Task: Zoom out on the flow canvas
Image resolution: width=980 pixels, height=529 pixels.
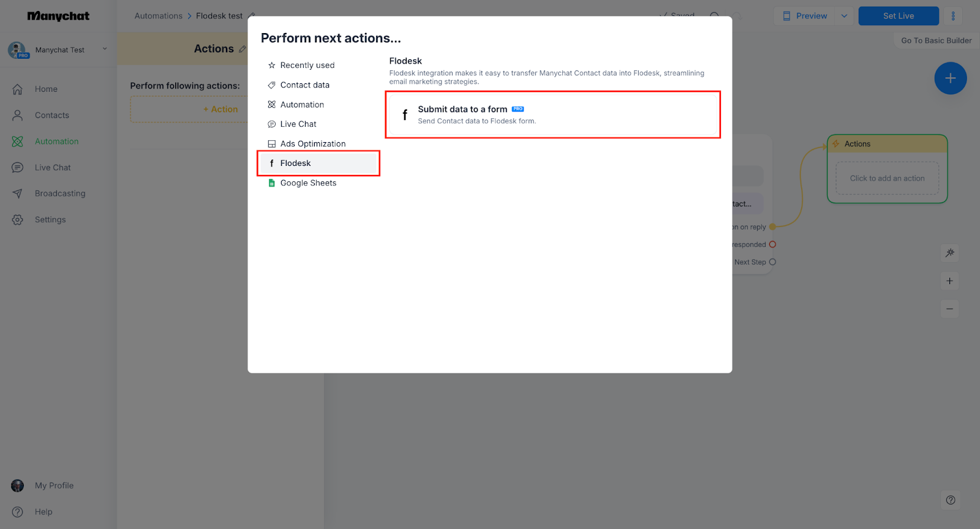Action: pyautogui.click(x=949, y=309)
